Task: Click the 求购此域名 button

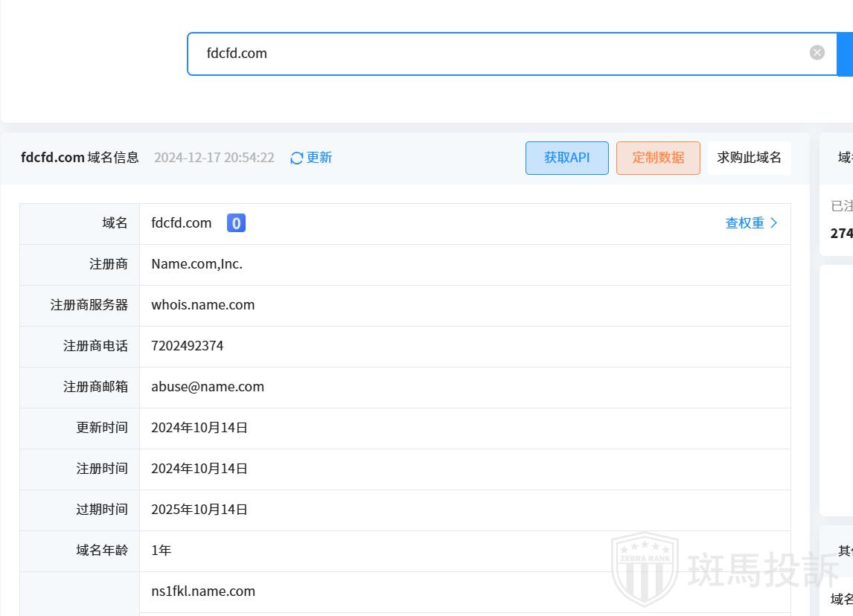Action: (x=749, y=158)
